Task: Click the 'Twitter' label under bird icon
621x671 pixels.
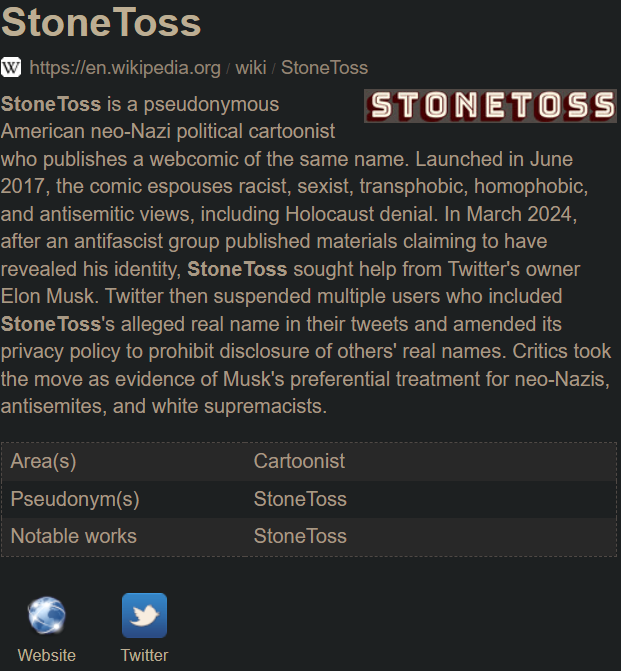Action: coord(144,655)
